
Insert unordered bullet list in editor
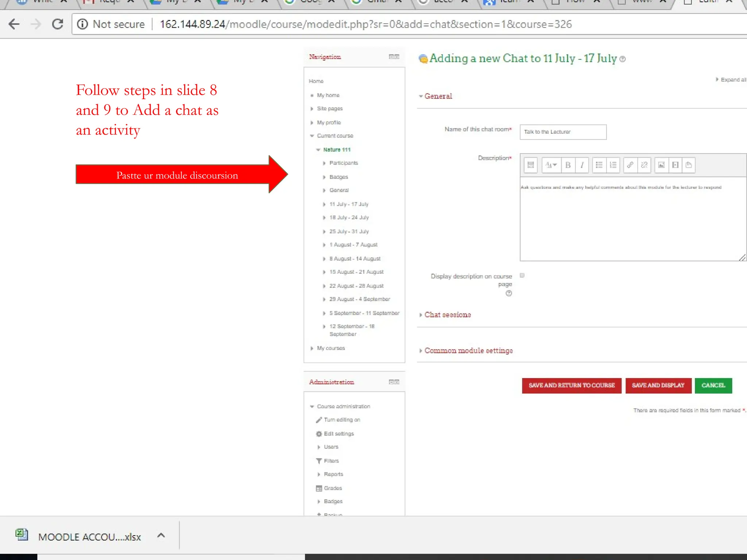point(599,165)
